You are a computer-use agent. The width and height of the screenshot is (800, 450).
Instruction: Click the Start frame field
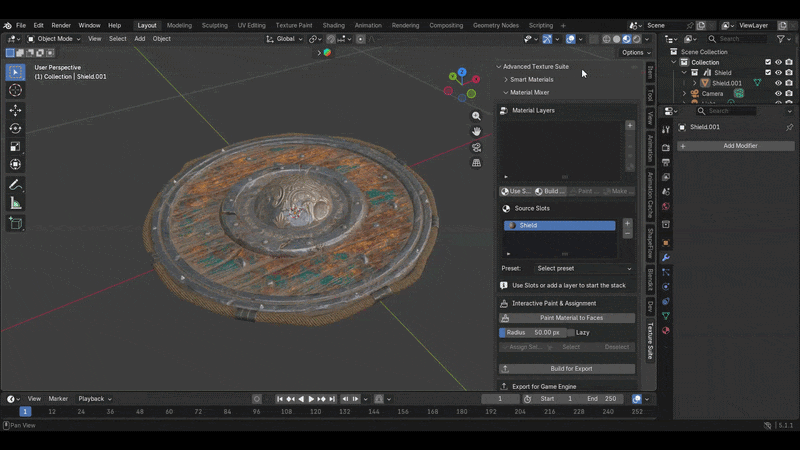(556, 399)
